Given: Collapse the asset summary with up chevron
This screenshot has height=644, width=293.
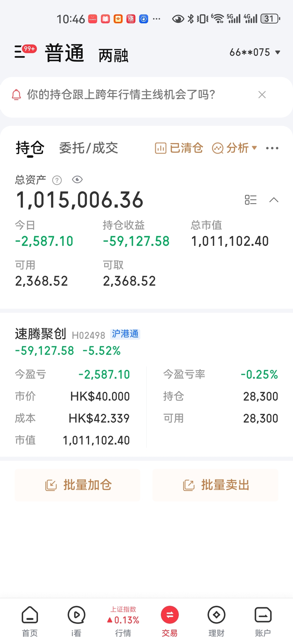Looking at the screenshot, I should 274,200.
